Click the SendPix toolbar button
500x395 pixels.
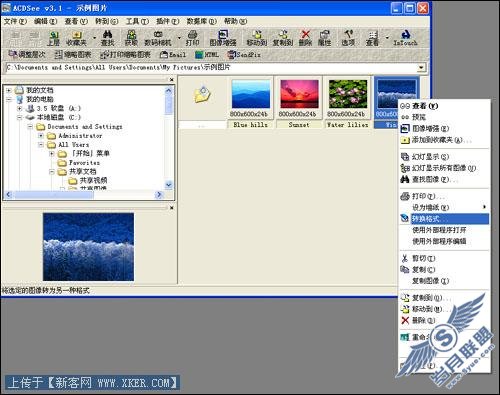[x=244, y=54]
